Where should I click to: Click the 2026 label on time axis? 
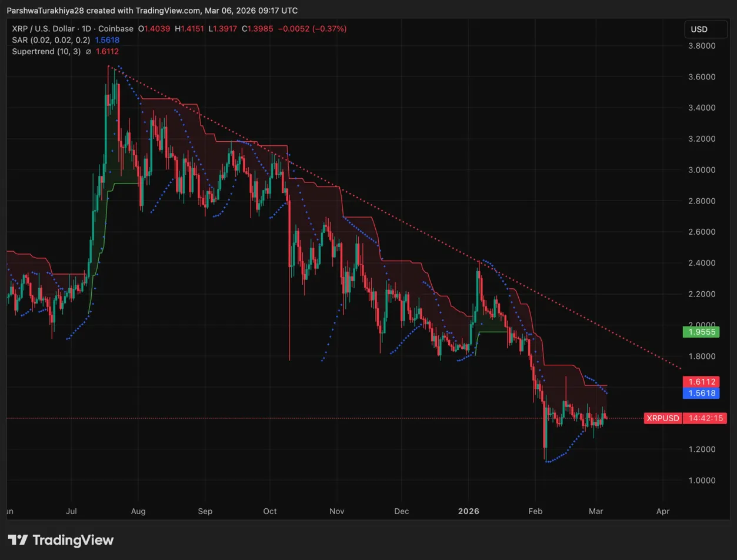click(x=469, y=511)
